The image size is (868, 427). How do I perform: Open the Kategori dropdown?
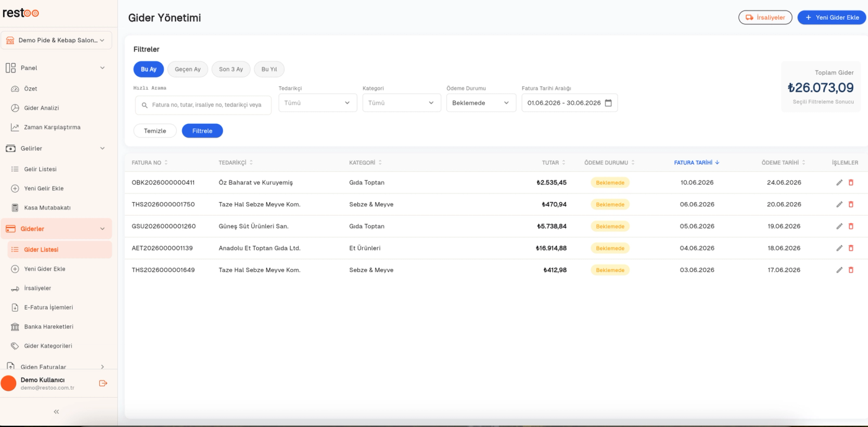coord(402,103)
